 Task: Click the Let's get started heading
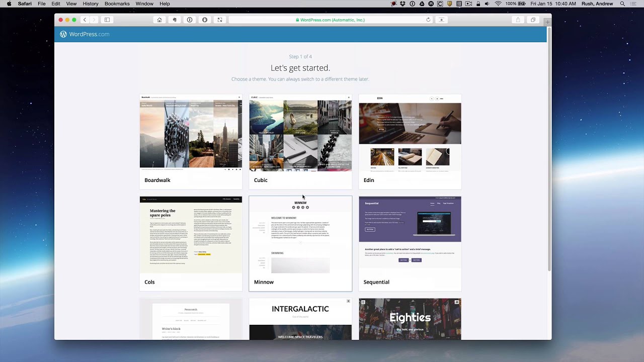coord(300,68)
